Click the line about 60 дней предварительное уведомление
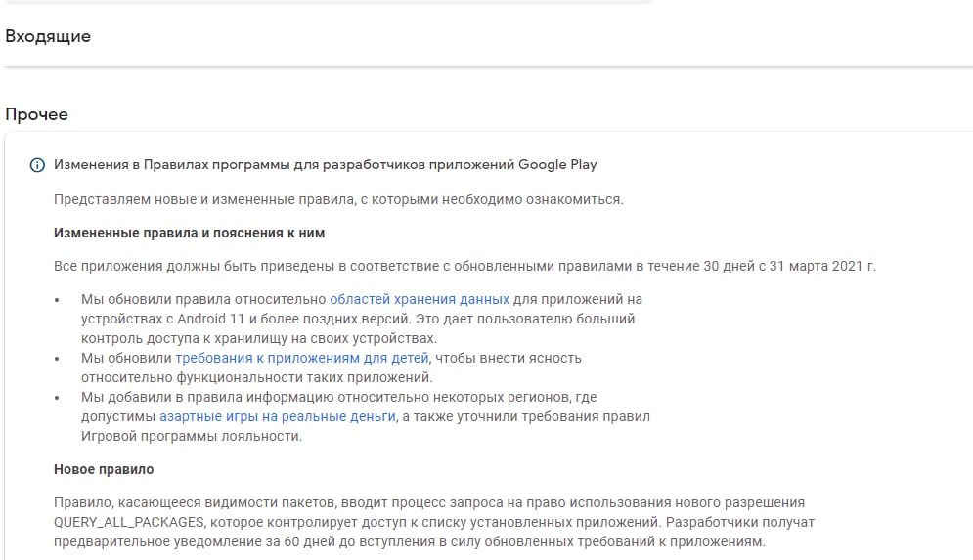973x560 pixels. [x=410, y=542]
